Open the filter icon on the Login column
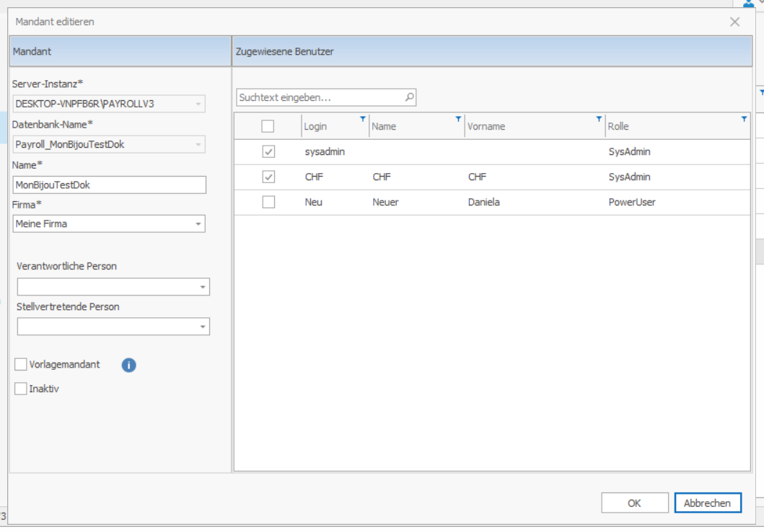Image resolution: width=764 pixels, height=532 pixels. click(x=363, y=119)
